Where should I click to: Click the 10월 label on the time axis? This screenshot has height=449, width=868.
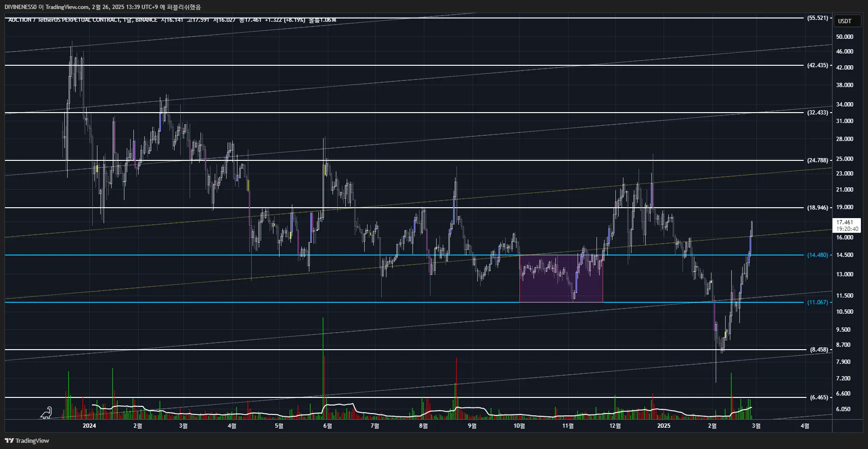[519, 426]
